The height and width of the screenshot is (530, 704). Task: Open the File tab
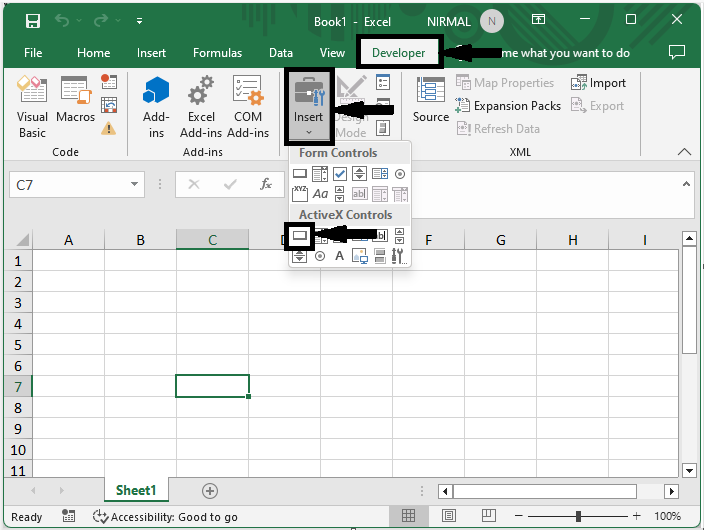tap(33, 53)
